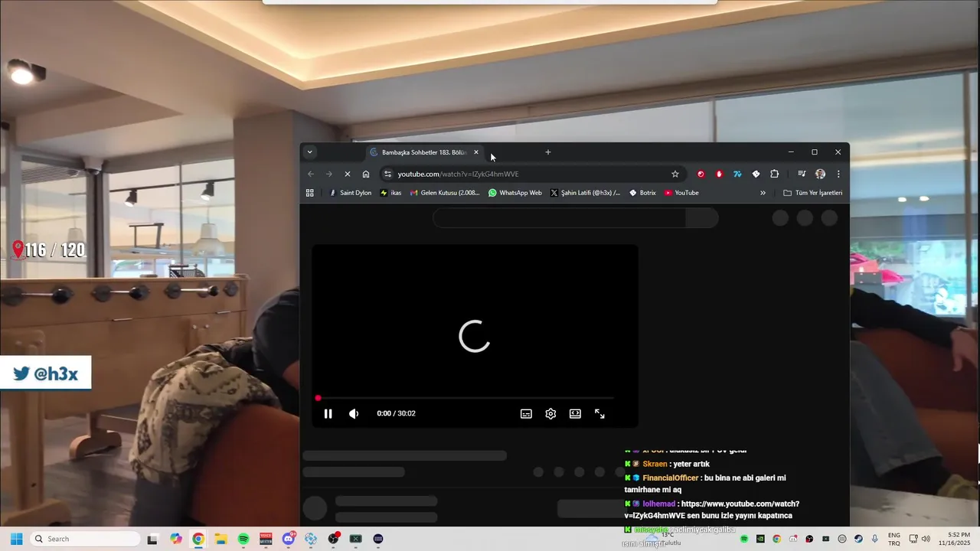This screenshot has width=980, height=551.
Task: Mute the video with the speaker icon
Action: tap(354, 413)
